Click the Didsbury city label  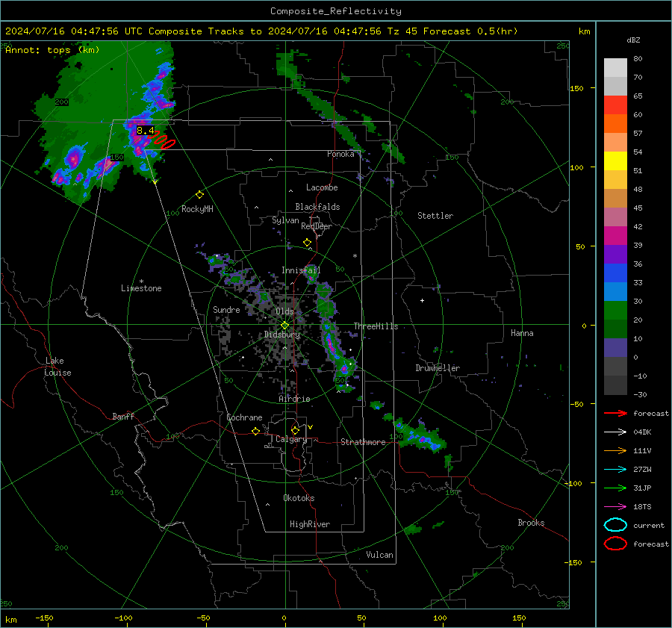click(282, 335)
